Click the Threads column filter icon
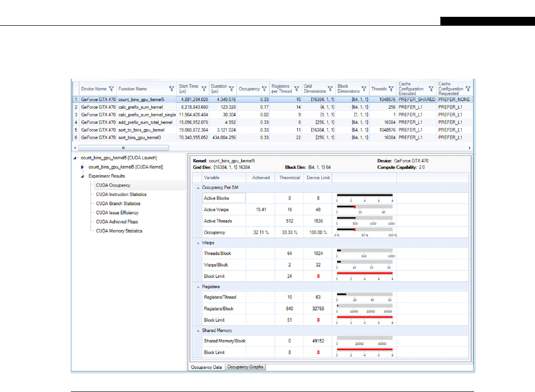The image size is (535, 392). click(391, 89)
